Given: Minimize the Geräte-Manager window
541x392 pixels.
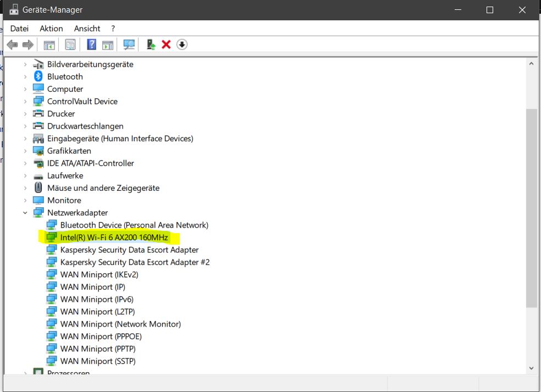Looking at the screenshot, I should click(x=458, y=10).
